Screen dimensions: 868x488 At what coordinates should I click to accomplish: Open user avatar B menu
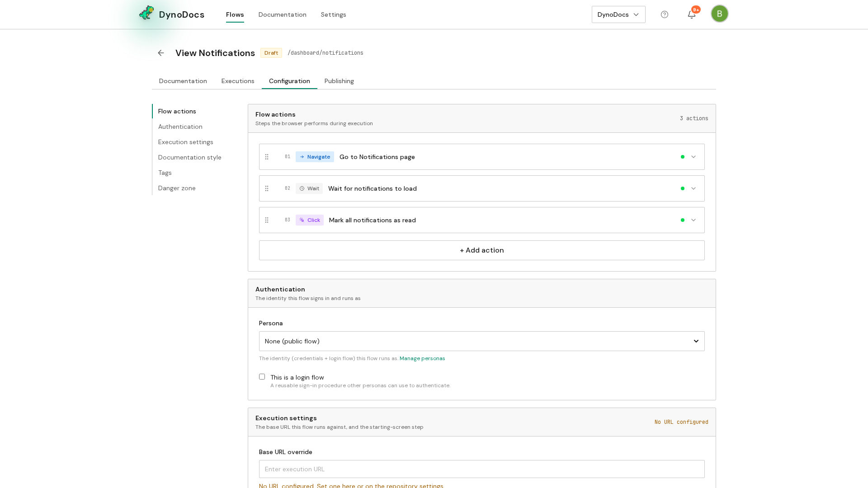pyautogui.click(x=719, y=14)
